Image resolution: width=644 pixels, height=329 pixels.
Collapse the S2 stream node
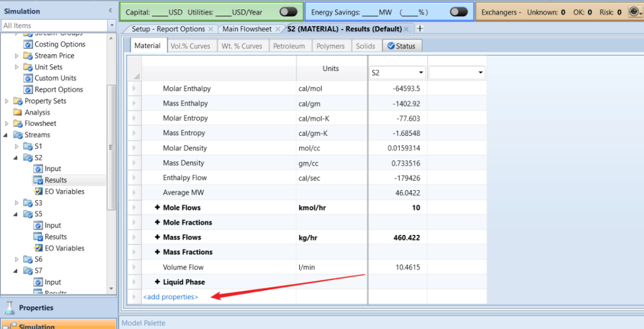pos(17,157)
